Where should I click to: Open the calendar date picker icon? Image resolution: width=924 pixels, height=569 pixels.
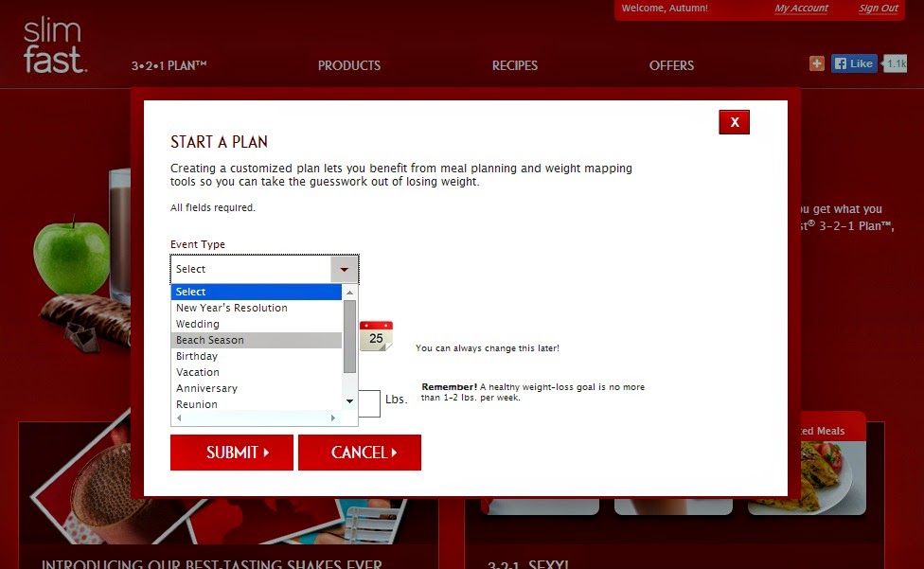point(376,336)
